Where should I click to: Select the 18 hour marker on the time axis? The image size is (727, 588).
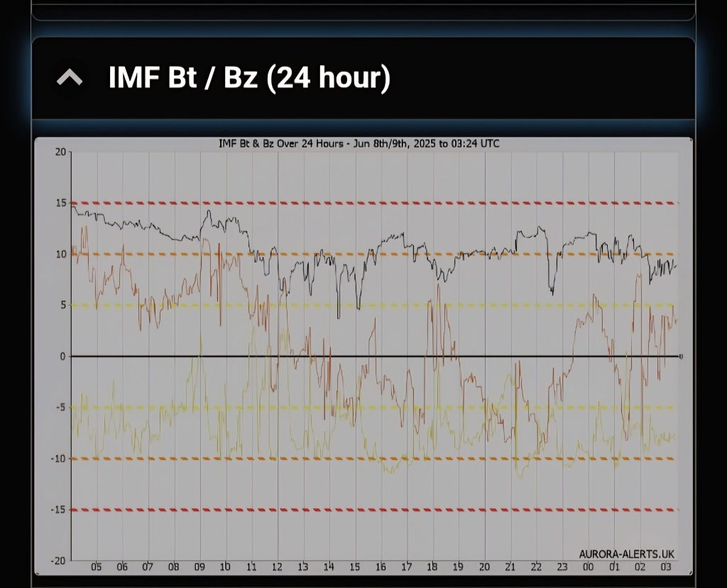tap(432, 567)
